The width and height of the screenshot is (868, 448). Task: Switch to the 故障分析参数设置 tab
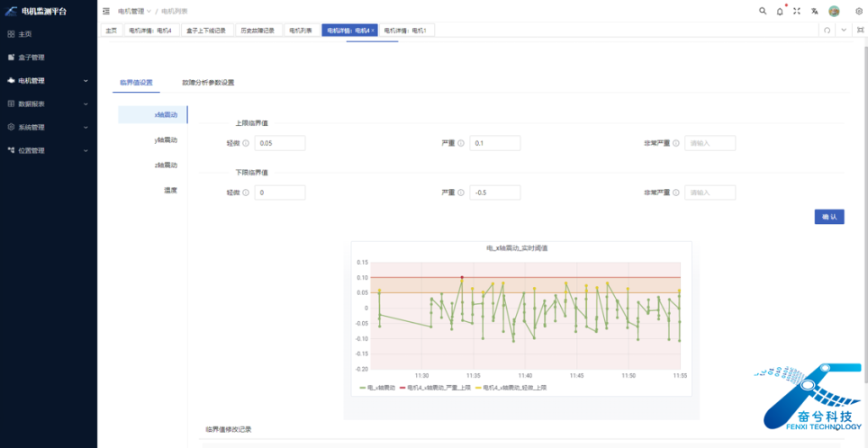click(207, 82)
